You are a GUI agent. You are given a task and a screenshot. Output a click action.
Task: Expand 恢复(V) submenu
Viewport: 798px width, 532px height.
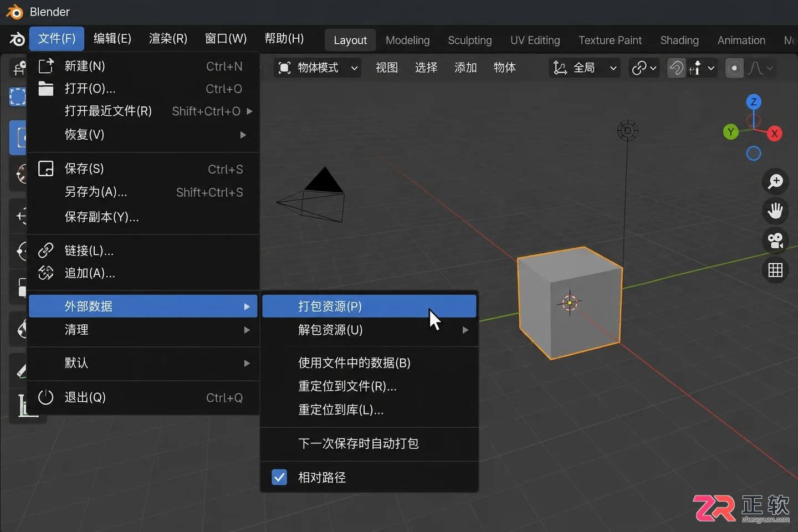(x=143, y=135)
